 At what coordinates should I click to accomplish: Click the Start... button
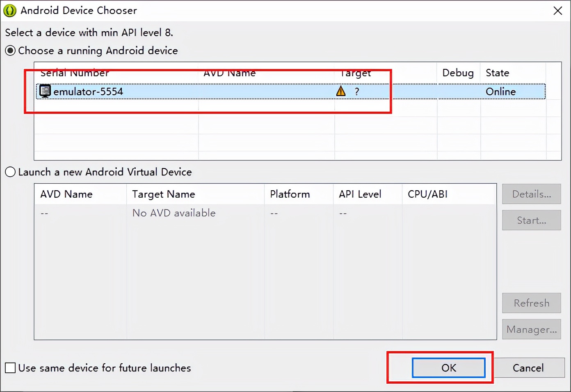[x=532, y=220]
